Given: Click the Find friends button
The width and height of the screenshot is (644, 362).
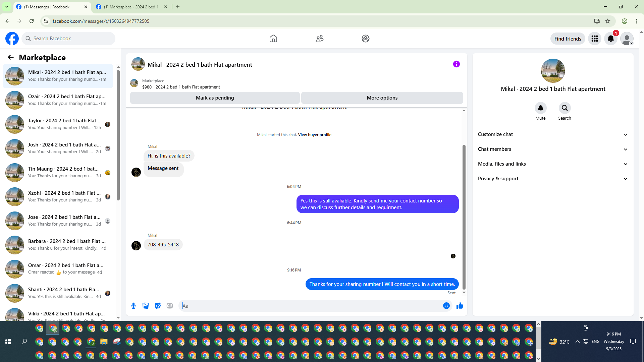Looking at the screenshot, I should [x=568, y=39].
